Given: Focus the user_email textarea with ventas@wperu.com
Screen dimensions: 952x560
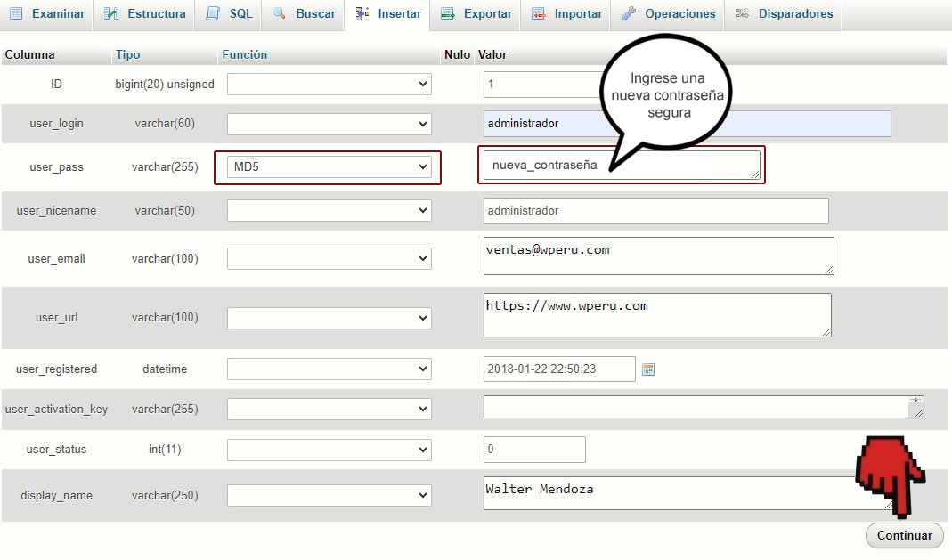Looking at the screenshot, I should point(658,256).
